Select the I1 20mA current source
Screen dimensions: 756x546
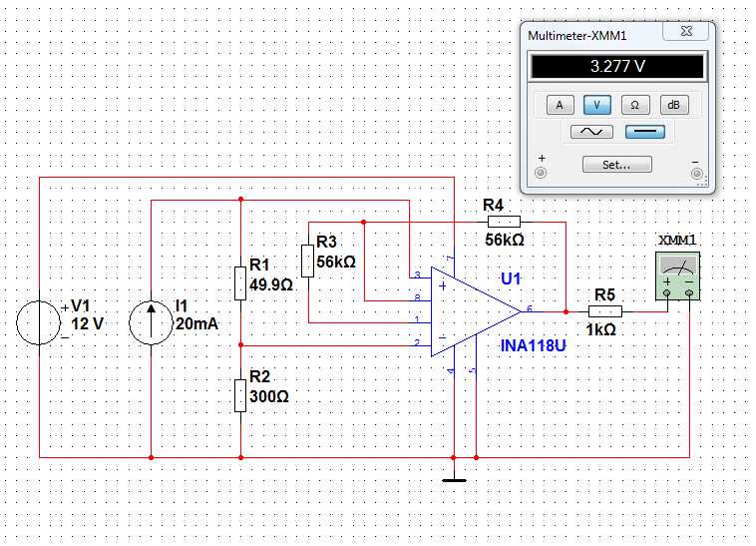pos(151,322)
